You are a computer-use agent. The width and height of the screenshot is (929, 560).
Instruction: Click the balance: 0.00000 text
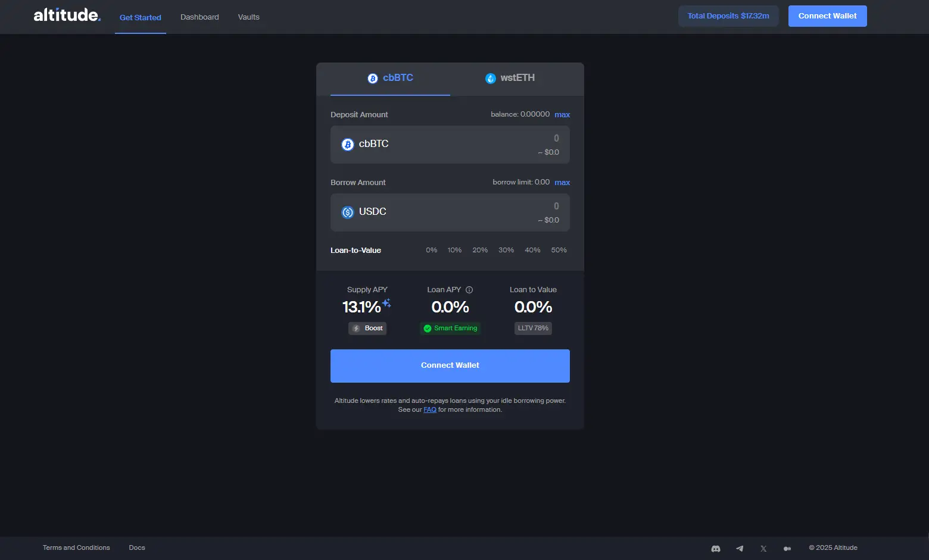coord(520,114)
